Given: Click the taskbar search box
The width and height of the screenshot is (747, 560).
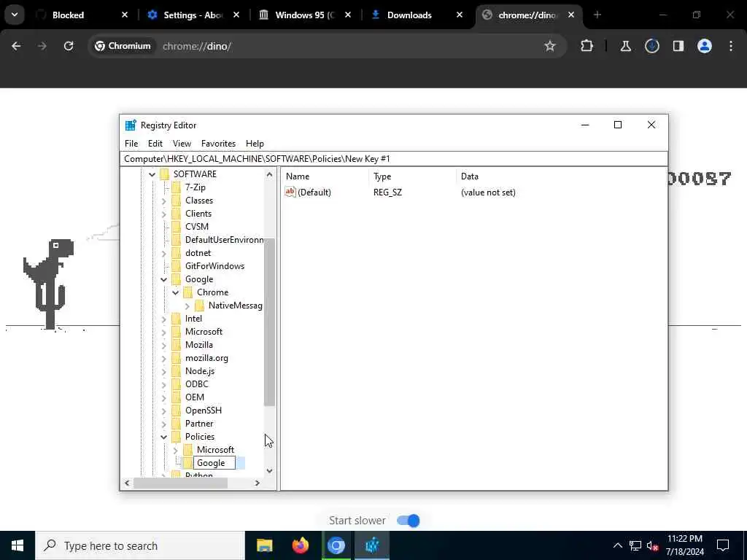Looking at the screenshot, I should (x=140, y=545).
